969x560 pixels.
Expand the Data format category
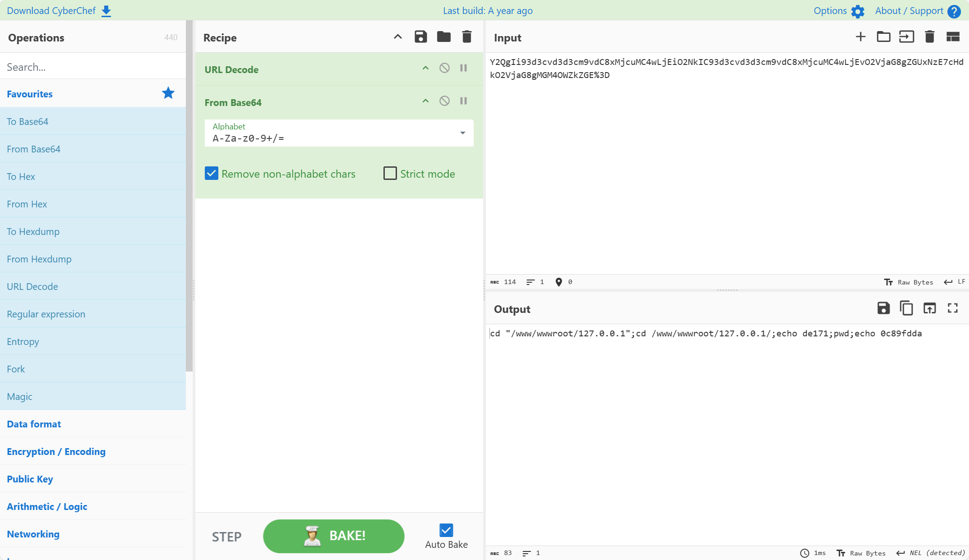(34, 424)
